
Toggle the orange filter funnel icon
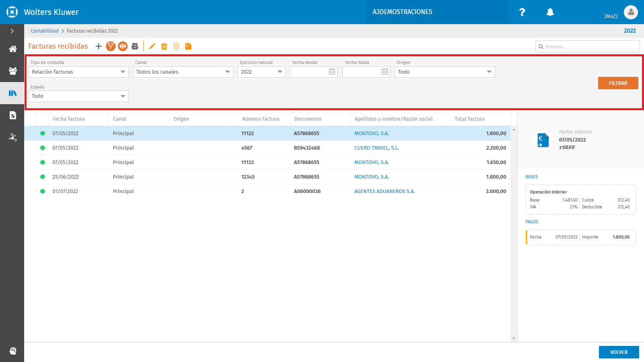[111, 46]
